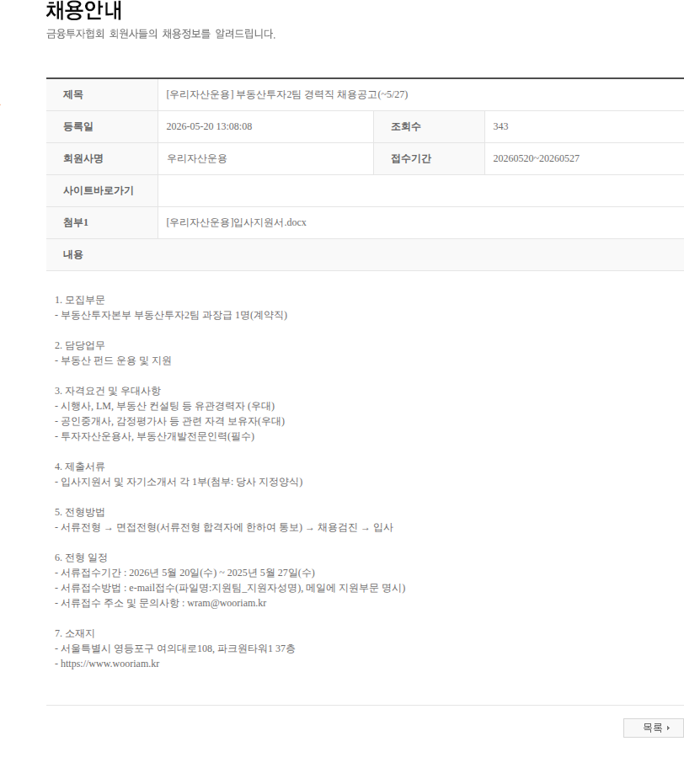
Task: Click the line mentioning 시행사, LM, 부동산 컨설팅
Action: pos(164,406)
